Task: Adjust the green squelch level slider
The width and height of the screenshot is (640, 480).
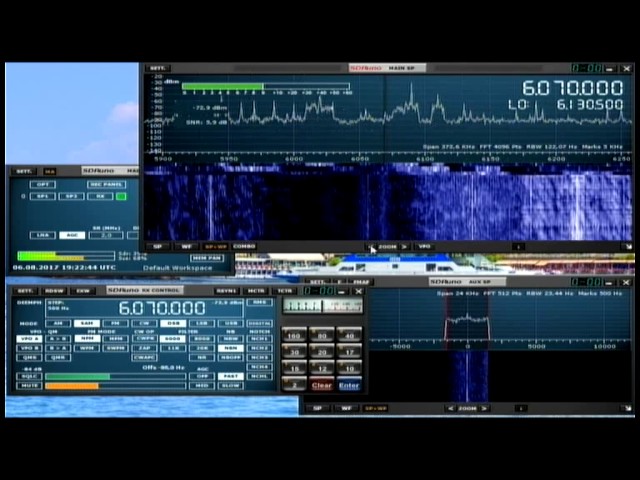Action: pyautogui.click(x=116, y=376)
